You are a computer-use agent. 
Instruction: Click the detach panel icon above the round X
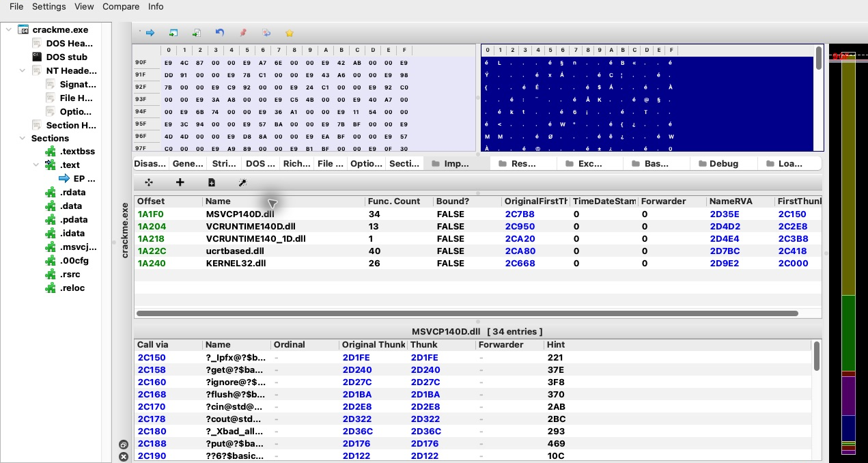124,445
